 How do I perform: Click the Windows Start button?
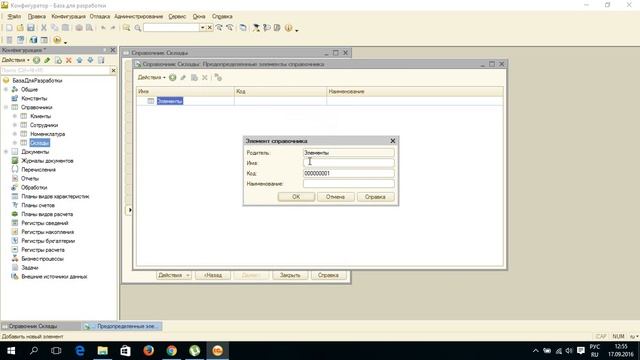click(11, 351)
